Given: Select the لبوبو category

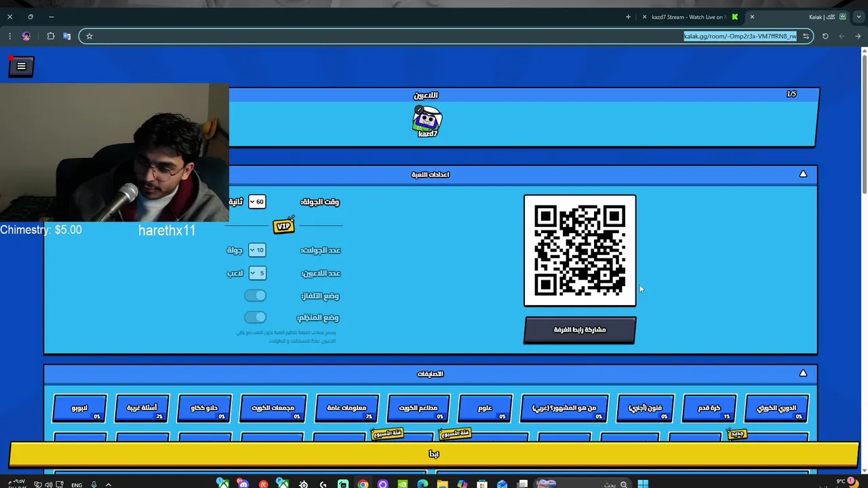Looking at the screenshot, I should 79,408.
